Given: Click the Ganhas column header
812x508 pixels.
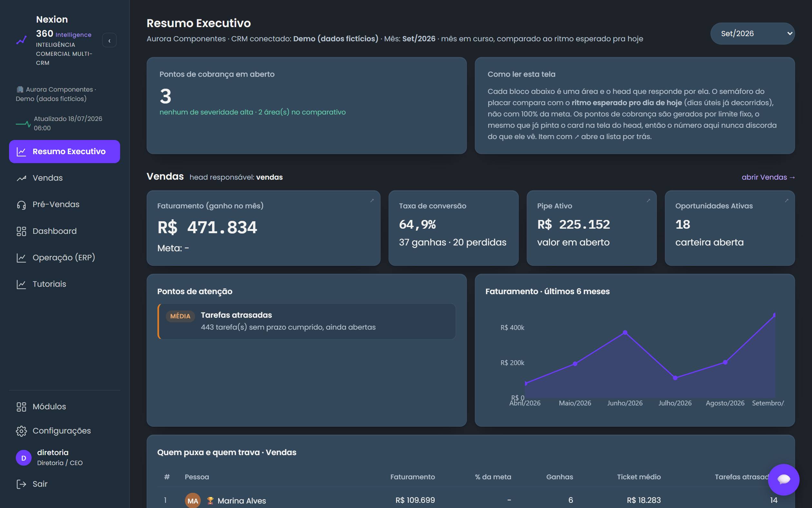Looking at the screenshot, I should click(559, 477).
